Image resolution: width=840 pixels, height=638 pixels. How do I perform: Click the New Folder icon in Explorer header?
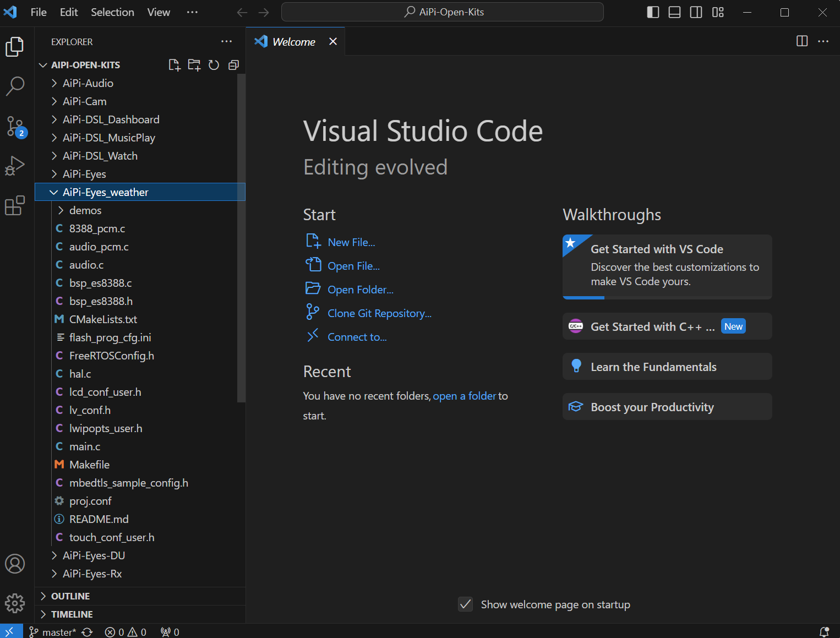tap(194, 65)
